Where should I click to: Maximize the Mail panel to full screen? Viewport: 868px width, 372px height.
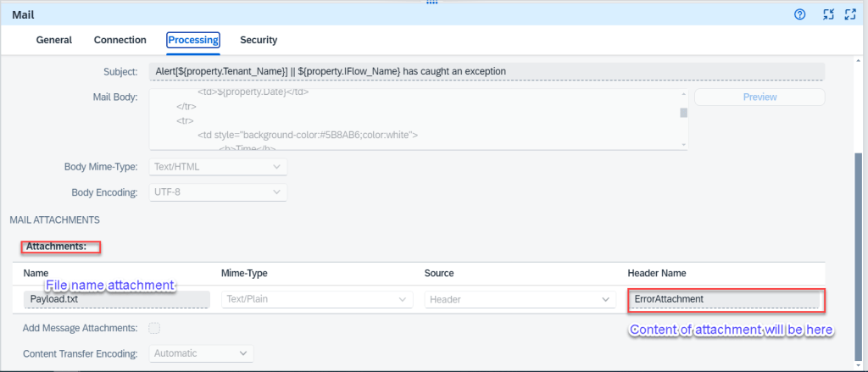coord(850,14)
